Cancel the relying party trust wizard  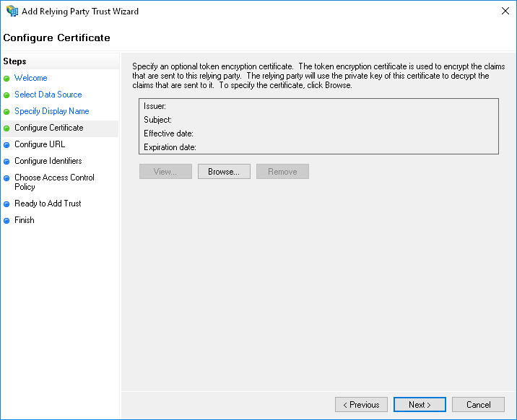coord(479,405)
